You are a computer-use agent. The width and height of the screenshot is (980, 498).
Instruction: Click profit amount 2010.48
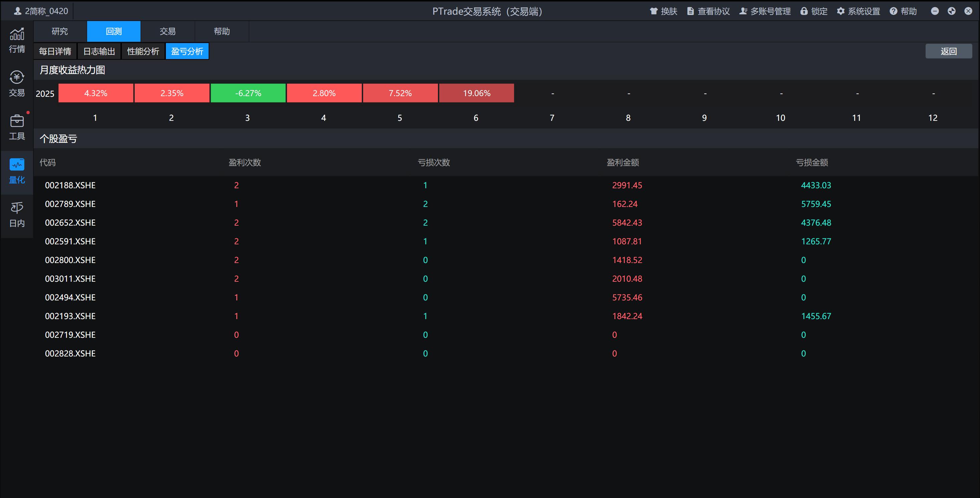click(627, 278)
